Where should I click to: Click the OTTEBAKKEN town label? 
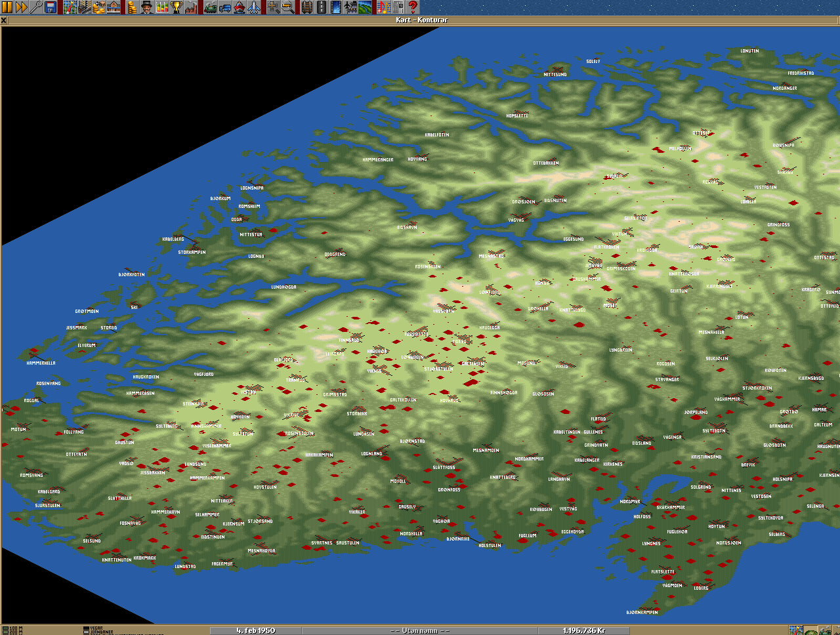click(x=546, y=163)
